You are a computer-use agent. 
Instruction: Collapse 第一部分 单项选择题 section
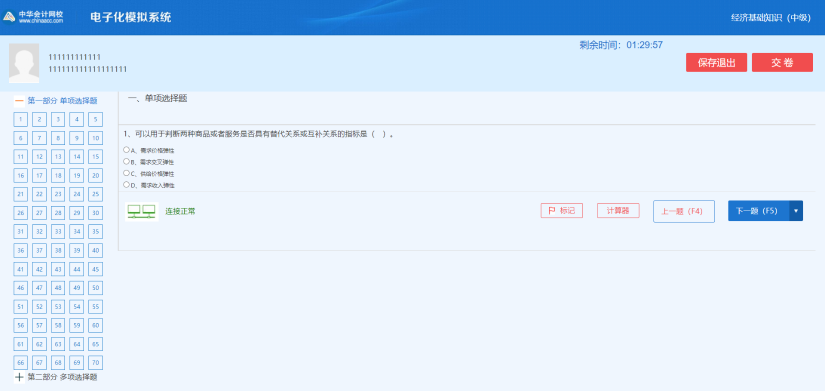coord(19,101)
